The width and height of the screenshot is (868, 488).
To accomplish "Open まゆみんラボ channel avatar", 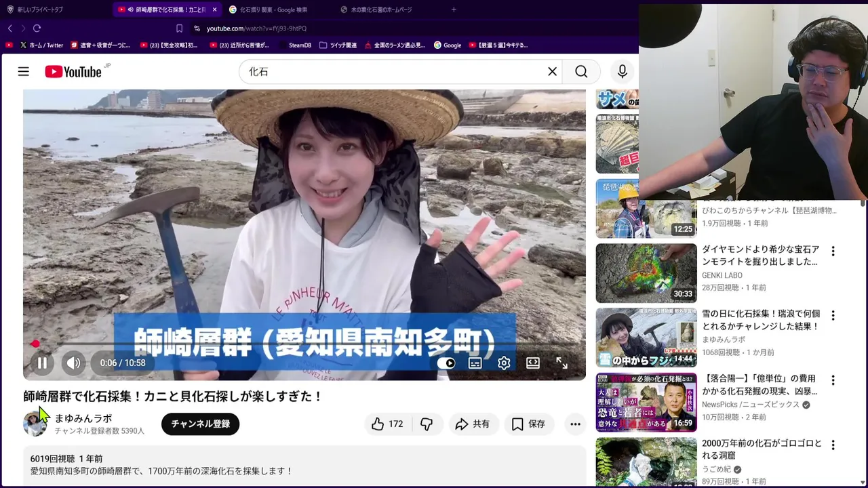I will coord(35,424).
